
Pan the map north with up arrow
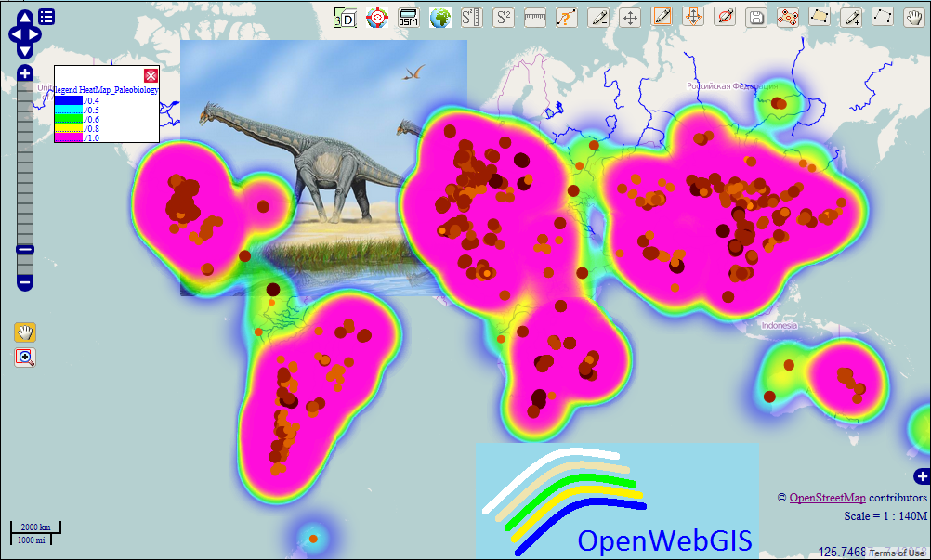(x=24, y=18)
